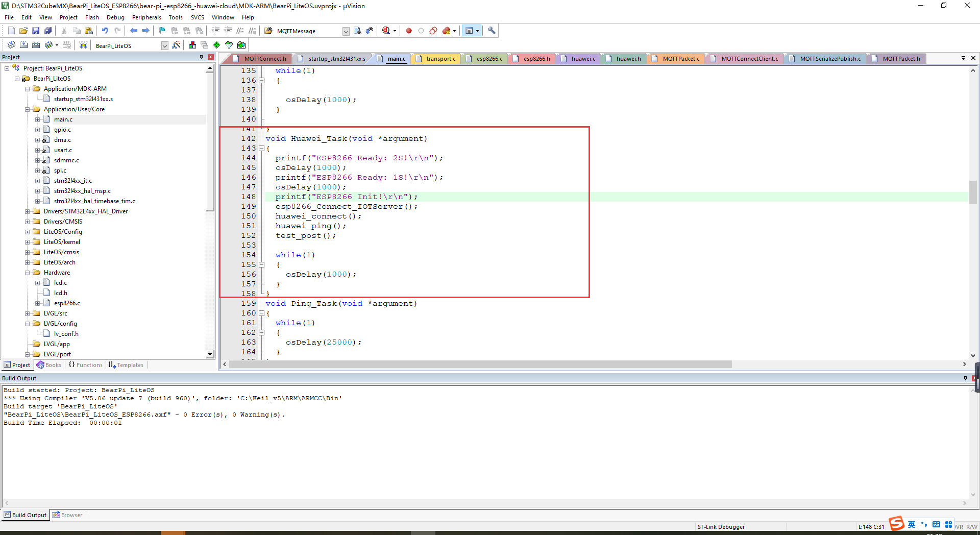Image resolution: width=980 pixels, height=535 pixels.
Task: Click the ST-Link Debugger status text
Action: tap(721, 527)
